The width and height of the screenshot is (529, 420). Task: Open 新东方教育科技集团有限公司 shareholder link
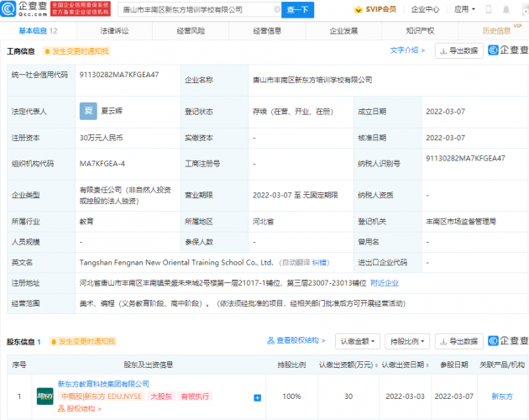coord(103,384)
